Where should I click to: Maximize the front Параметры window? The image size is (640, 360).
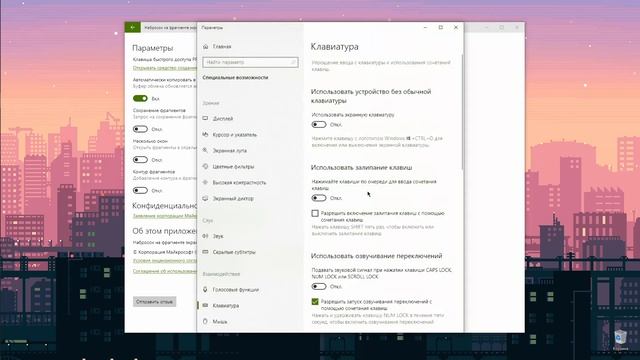pyautogui.click(x=440, y=27)
